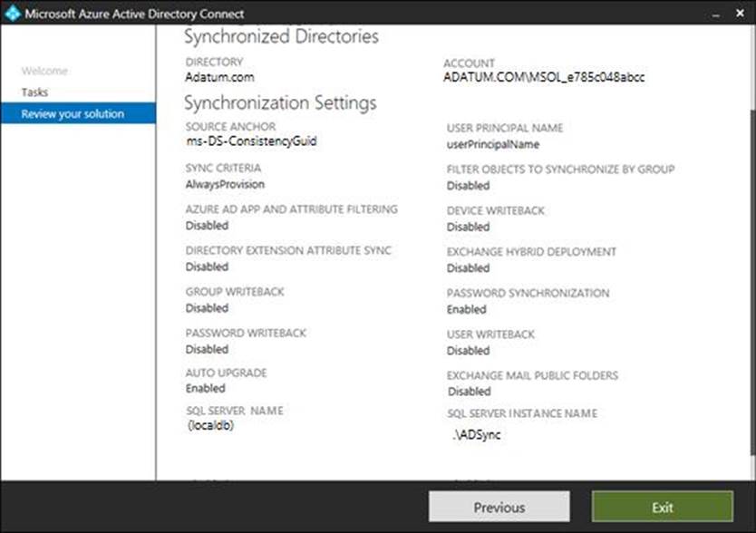Click the Previous button
The height and width of the screenshot is (533, 756).
(x=499, y=508)
